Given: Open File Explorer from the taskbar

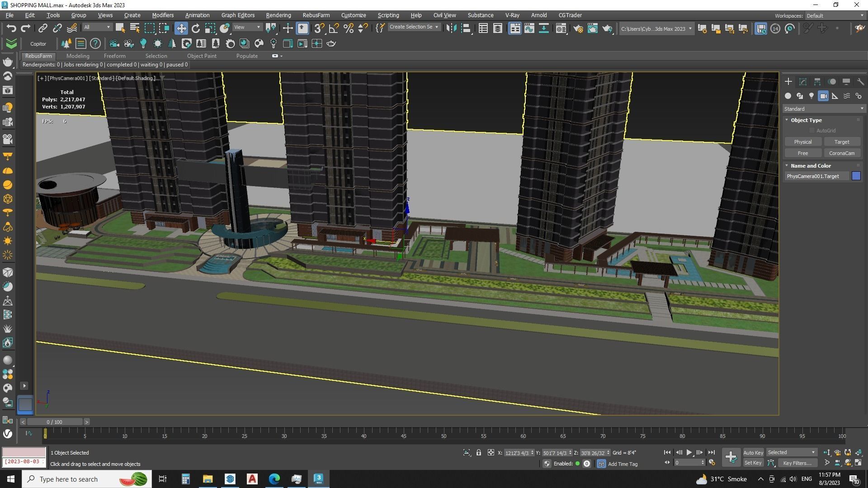Looking at the screenshot, I should [x=208, y=479].
